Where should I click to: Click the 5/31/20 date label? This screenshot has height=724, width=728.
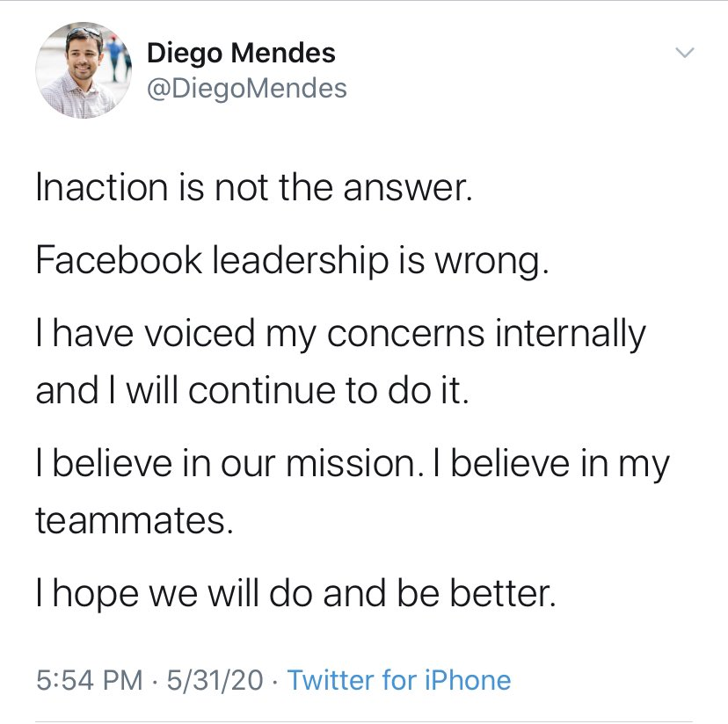click(x=215, y=680)
